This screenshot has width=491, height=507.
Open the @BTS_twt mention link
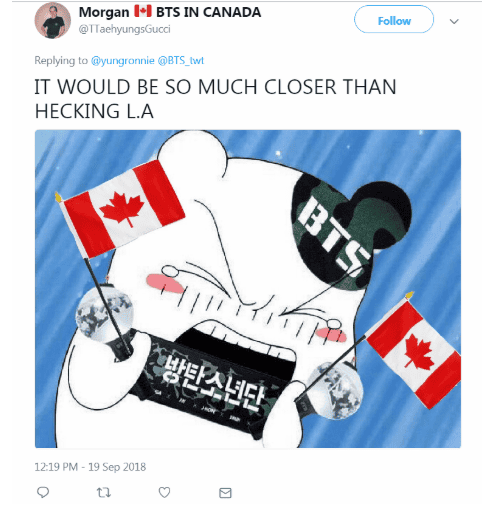pos(180,61)
